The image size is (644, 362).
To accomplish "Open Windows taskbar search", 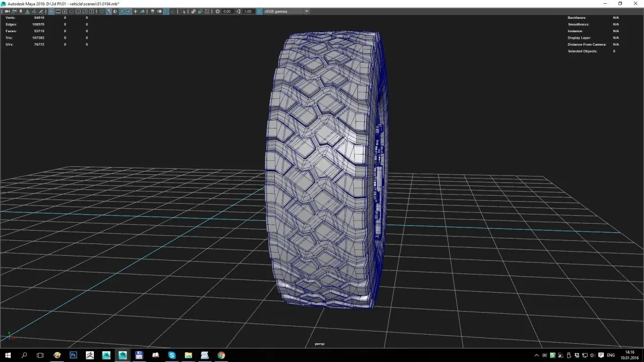I will point(24,355).
